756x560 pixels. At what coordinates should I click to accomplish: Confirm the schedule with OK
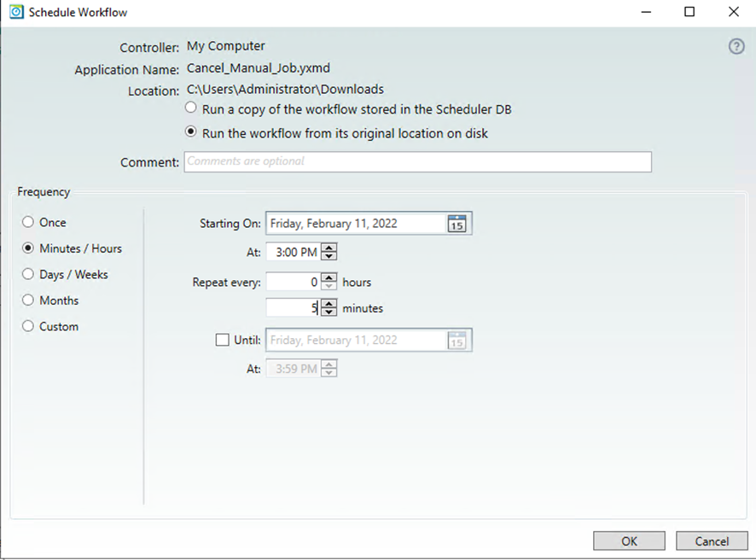(629, 541)
